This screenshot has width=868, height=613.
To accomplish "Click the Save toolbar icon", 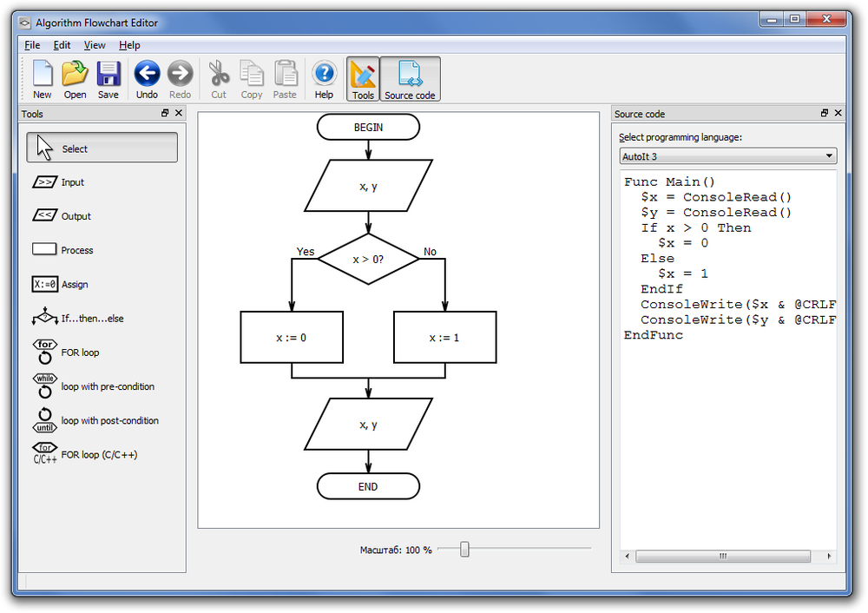I will click(108, 80).
